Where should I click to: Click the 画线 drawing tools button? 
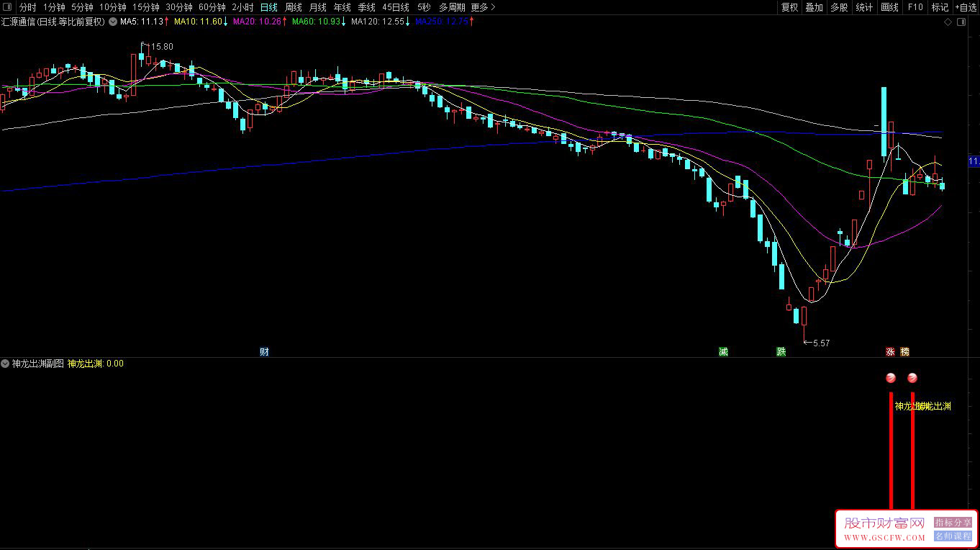point(890,7)
